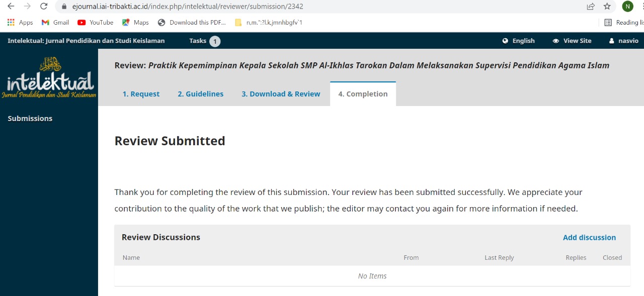
Task: Expand the English language selector
Action: click(x=519, y=41)
